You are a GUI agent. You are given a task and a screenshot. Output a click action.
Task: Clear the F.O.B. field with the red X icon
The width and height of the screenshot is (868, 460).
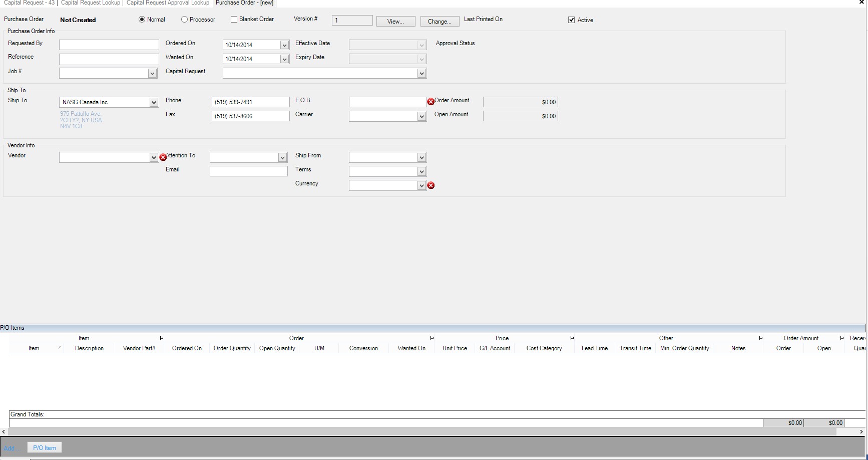point(431,102)
